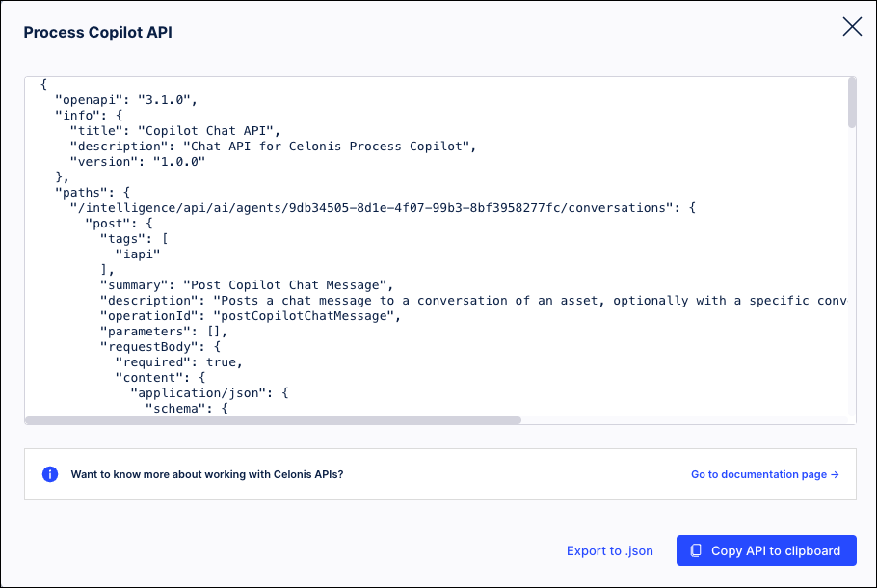Click the "version": "1.0.0" line
Viewport: 877px width, 588px height.
138,162
